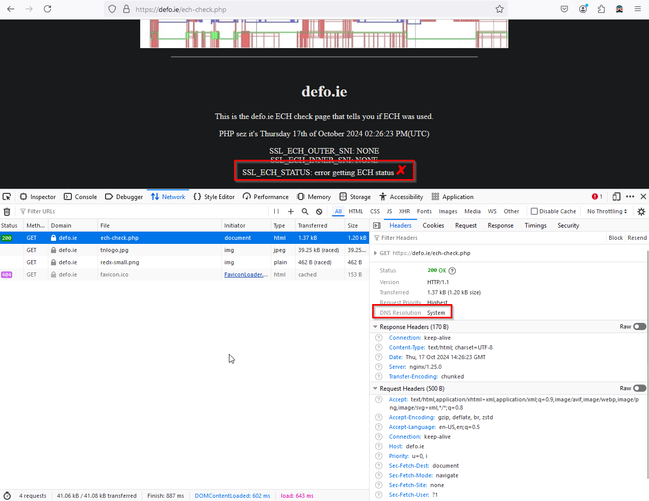Add a new request with plus icon
The width and height of the screenshot is (649, 501).
(x=291, y=212)
